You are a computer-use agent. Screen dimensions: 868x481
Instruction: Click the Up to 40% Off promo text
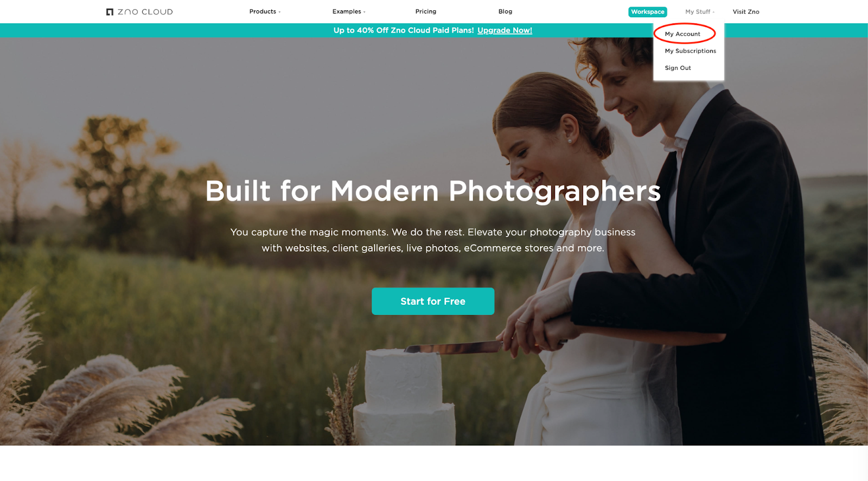404,30
